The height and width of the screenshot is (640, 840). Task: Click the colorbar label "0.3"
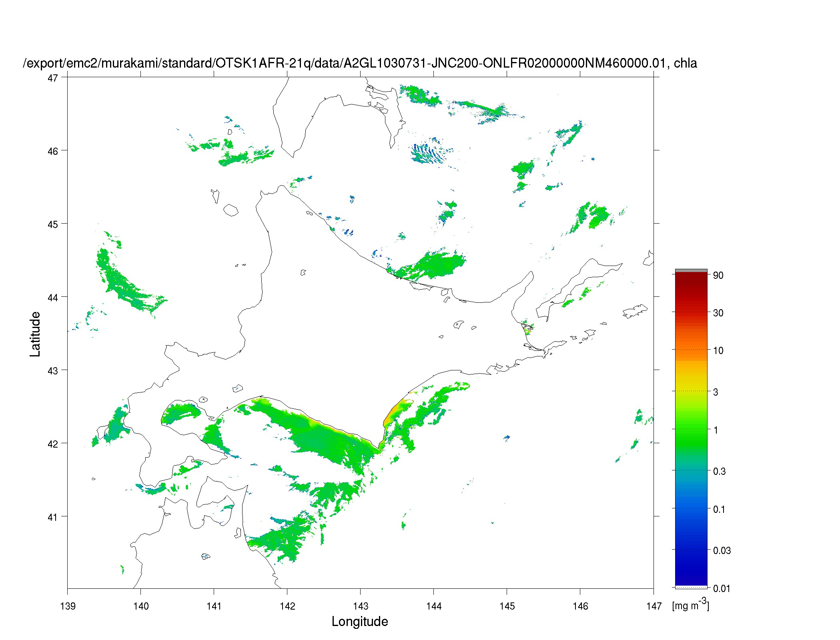720,471
